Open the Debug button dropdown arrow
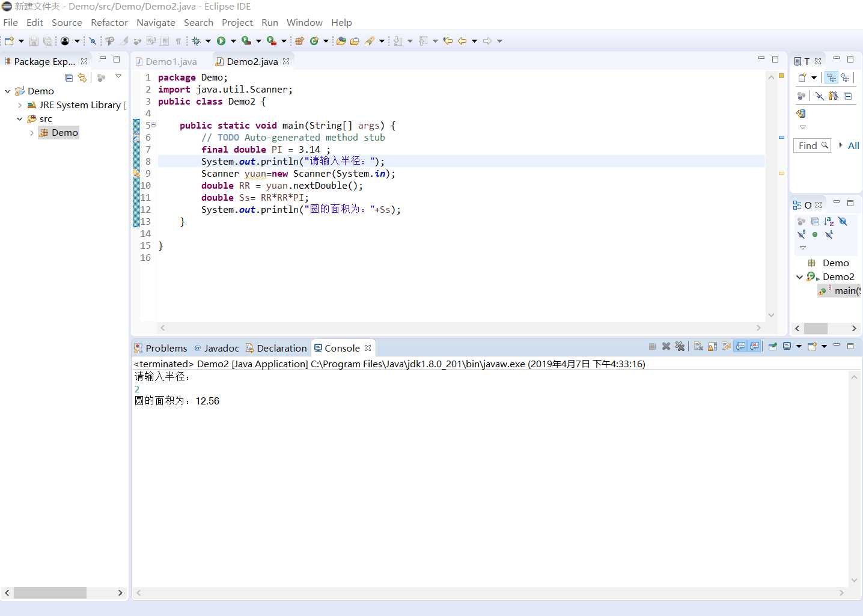 208,41
